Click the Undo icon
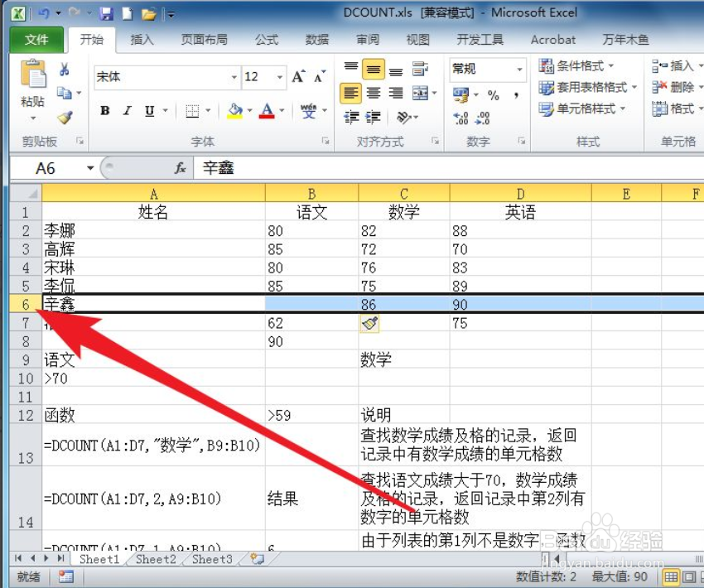The height and width of the screenshot is (588, 704). (45, 12)
